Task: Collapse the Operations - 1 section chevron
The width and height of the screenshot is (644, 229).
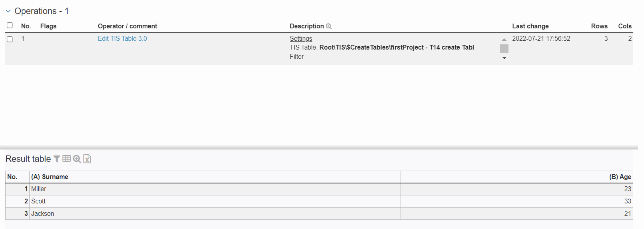Action: pyautogui.click(x=8, y=11)
